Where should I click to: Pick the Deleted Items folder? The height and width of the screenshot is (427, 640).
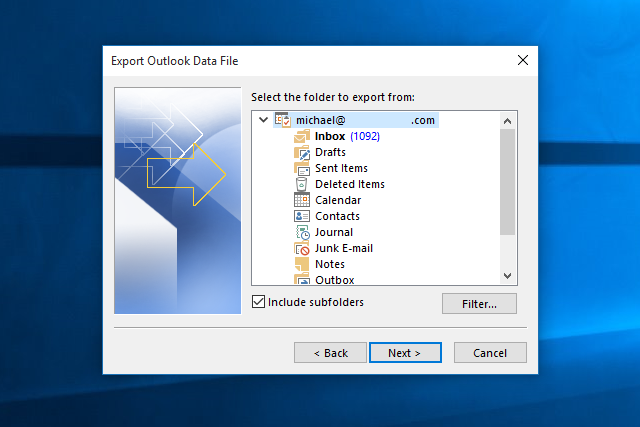click(x=350, y=184)
